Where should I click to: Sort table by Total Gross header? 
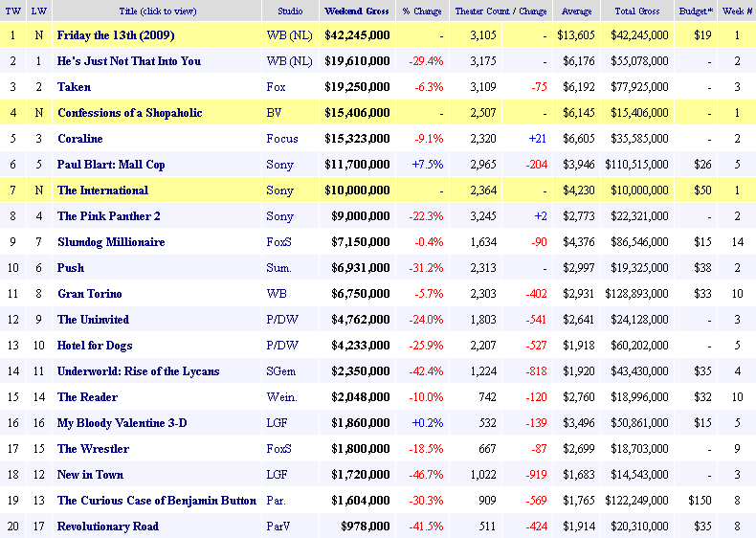638,11
